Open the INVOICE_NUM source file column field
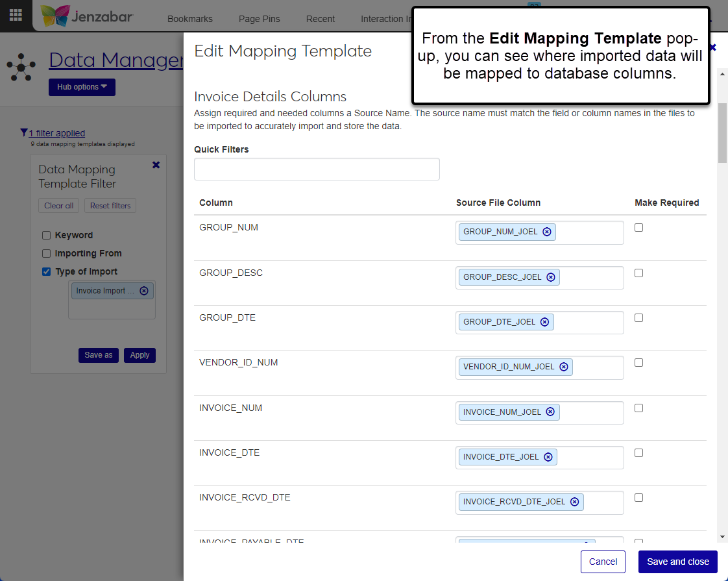The width and height of the screenshot is (728, 581). pos(589,413)
